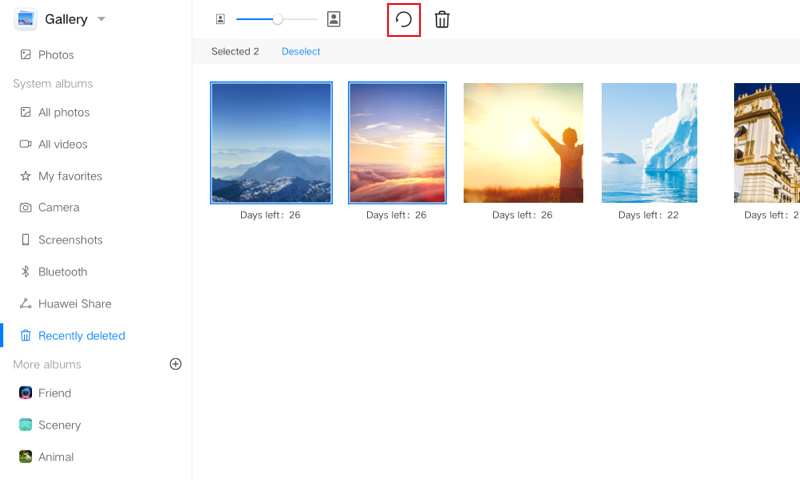Open the Scenery album
Screen dimensions: 800x480
58,425
